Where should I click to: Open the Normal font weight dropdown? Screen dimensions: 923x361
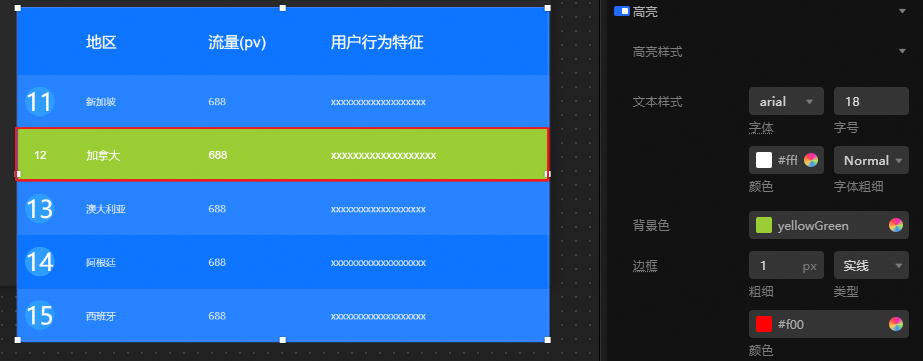(x=871, y=160)
